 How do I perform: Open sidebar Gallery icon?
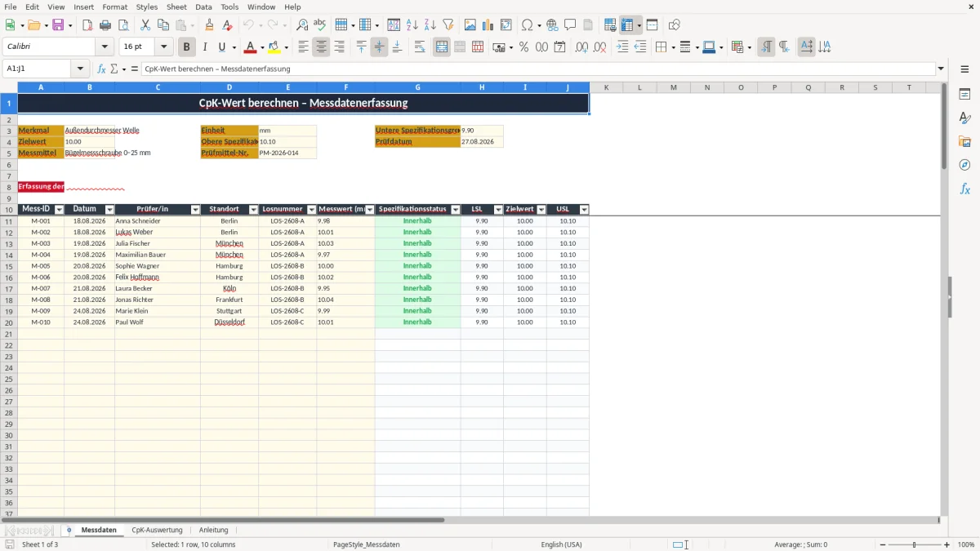pos(964,141)
